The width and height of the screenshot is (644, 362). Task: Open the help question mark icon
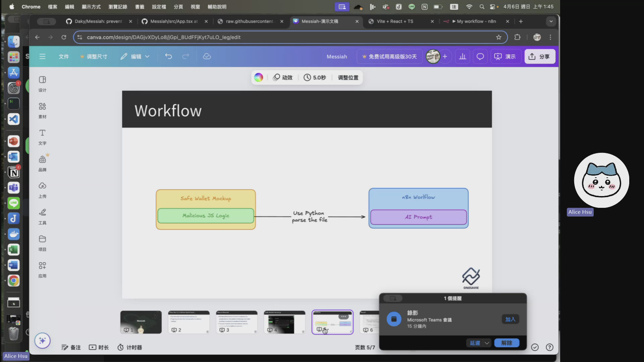(549, 347)
